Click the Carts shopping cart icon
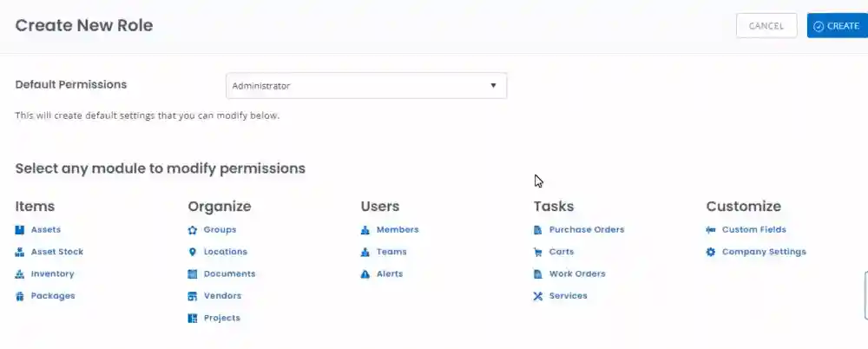 coord(537,252)
